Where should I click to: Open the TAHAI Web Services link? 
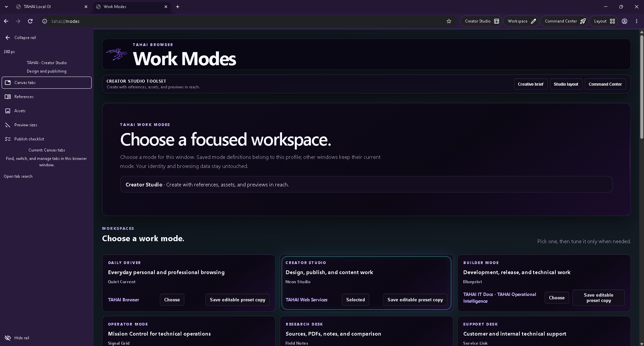click(x=306, y=300)
